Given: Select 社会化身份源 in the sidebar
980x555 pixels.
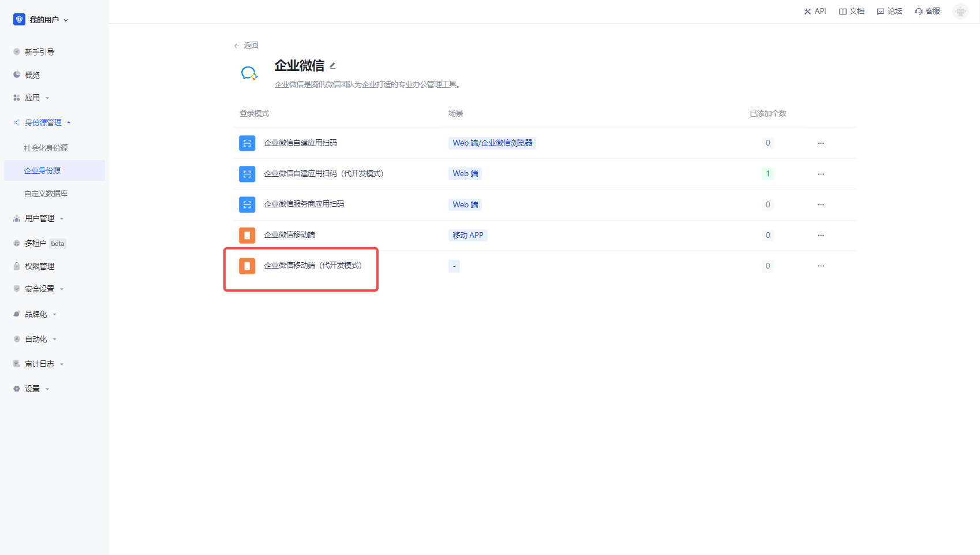Looking at the screenshot, I should (46, 148).
